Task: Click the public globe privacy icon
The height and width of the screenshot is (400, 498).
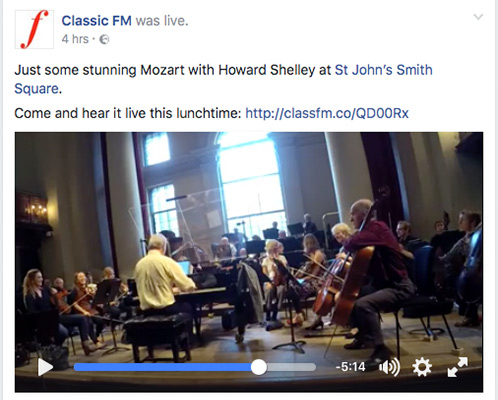Action: [x=104, y=40]
